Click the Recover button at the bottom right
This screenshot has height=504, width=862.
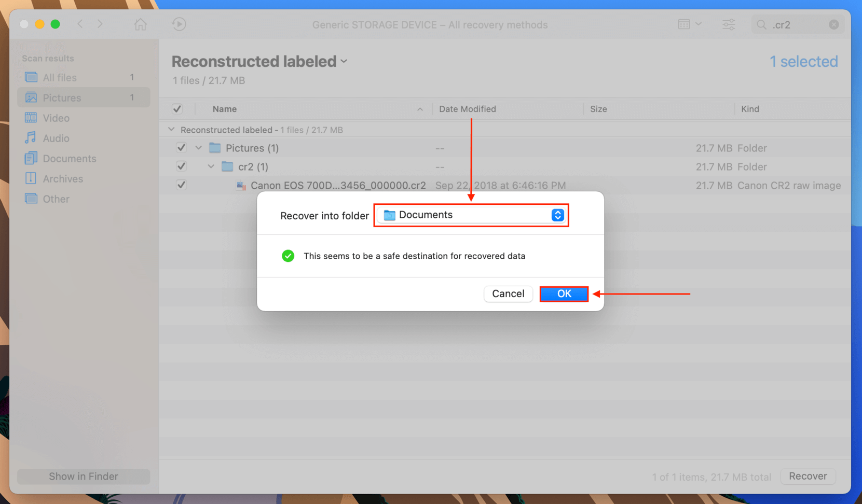click(808, 476)
